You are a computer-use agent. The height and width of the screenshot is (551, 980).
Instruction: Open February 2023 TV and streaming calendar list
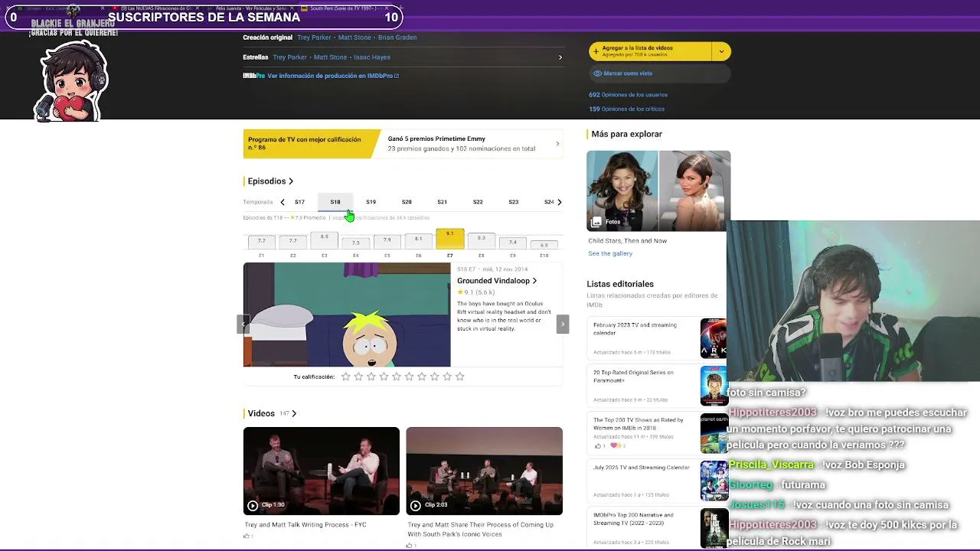click(635, 329)
